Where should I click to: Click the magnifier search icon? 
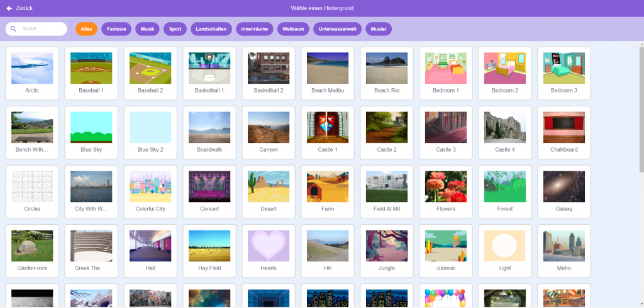pyautogui.click(x=13, y=29)
